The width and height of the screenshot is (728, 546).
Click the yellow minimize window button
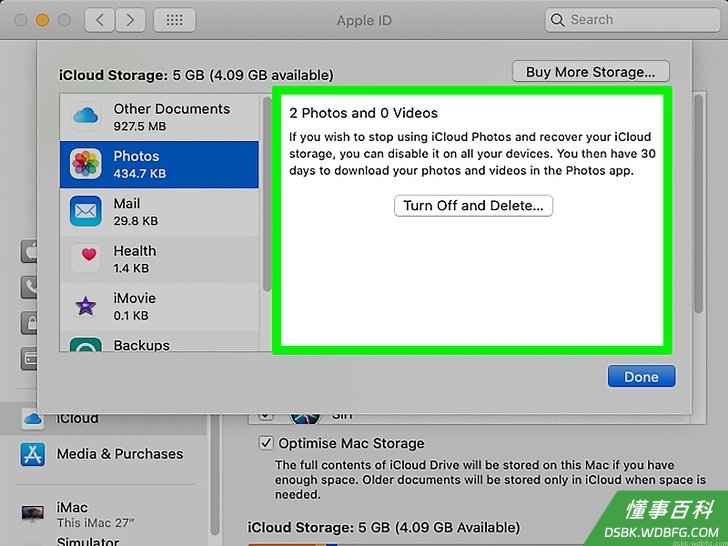pos(42,20)
